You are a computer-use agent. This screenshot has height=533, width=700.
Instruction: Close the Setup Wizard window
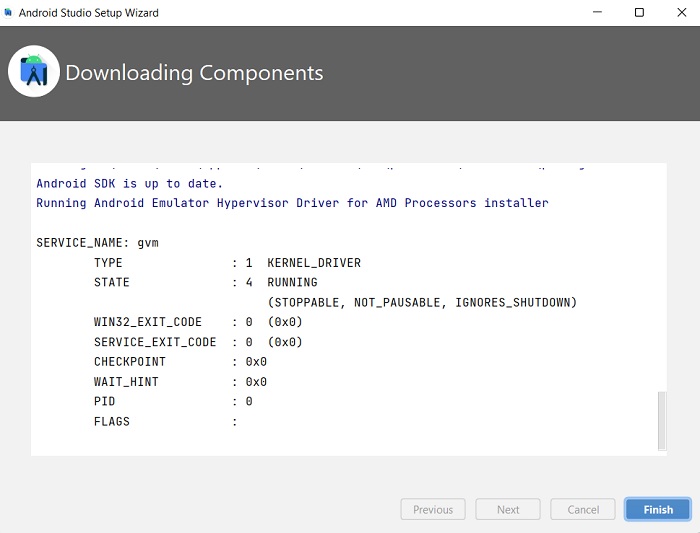(681, 12)
